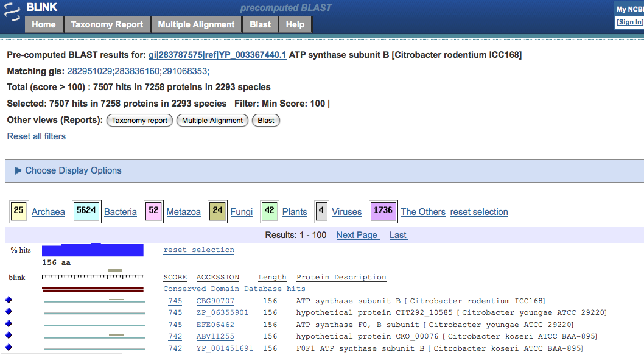
Task: Click Reset all filters link
Action: (37, 136)
